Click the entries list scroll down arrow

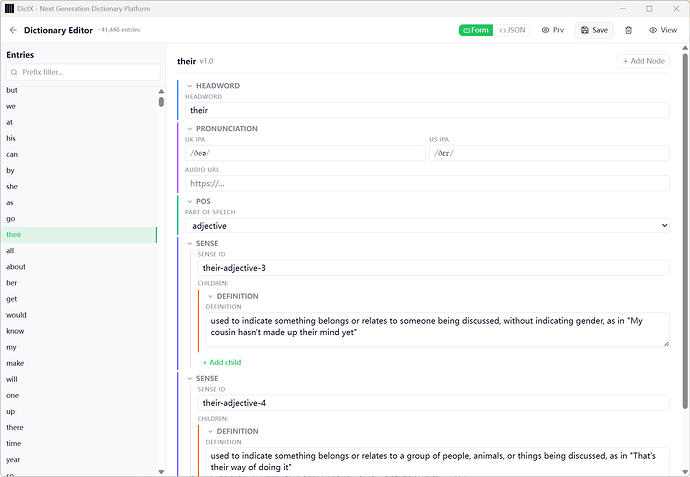pos(161,472)
